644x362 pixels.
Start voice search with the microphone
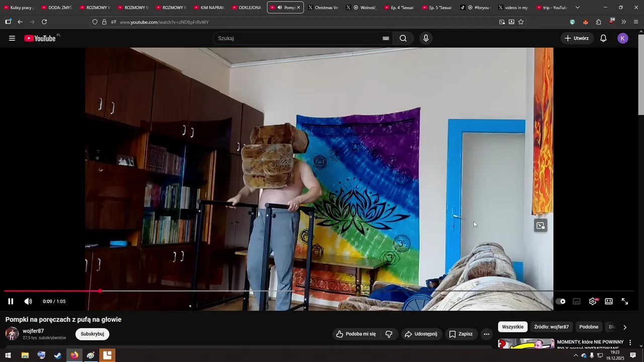coord(426,38)
